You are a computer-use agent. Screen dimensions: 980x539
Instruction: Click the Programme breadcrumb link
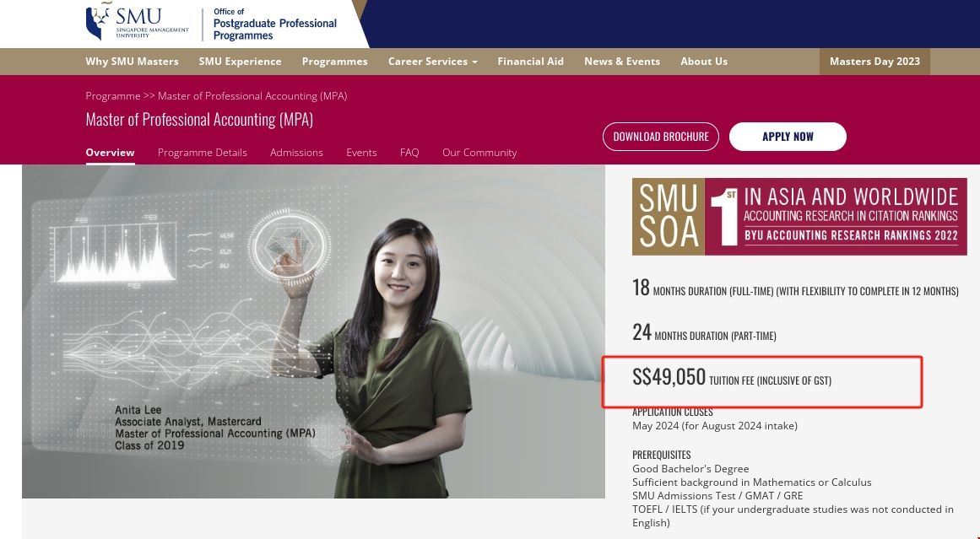click(112, 95)
